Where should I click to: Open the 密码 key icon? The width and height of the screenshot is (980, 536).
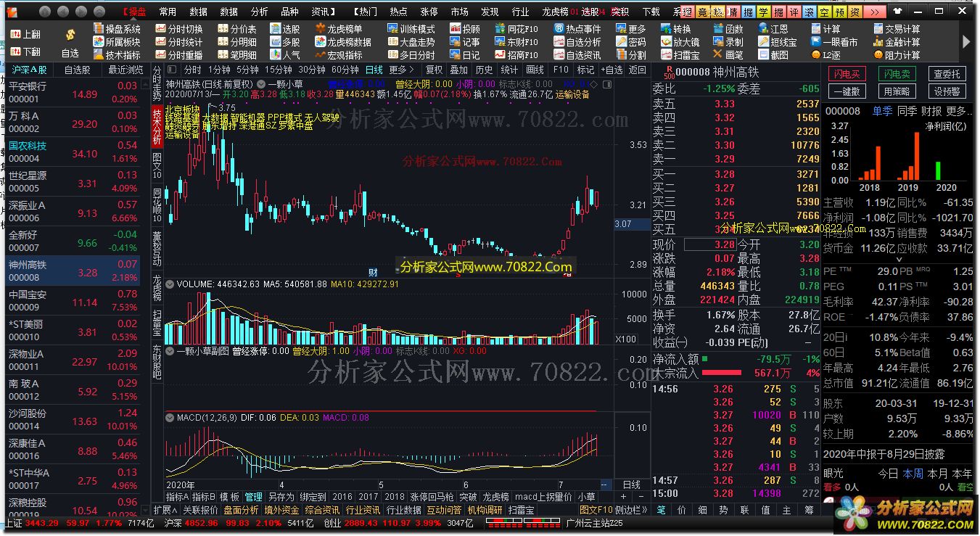pos(621,42)
